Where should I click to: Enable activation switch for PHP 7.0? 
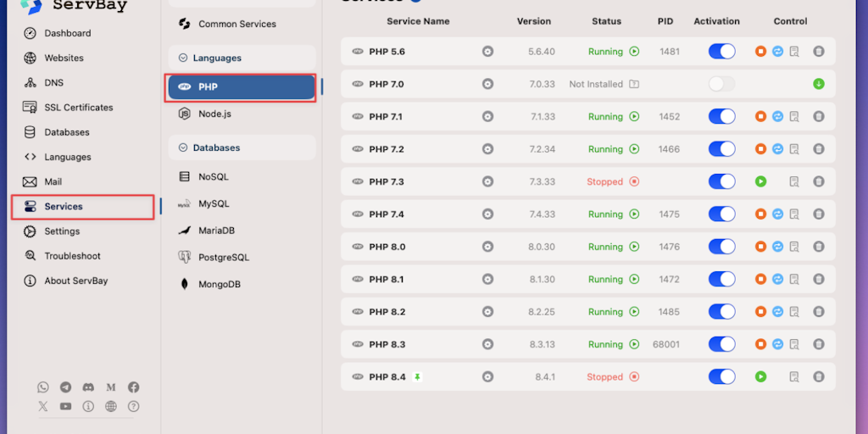[x=722, y=84]
